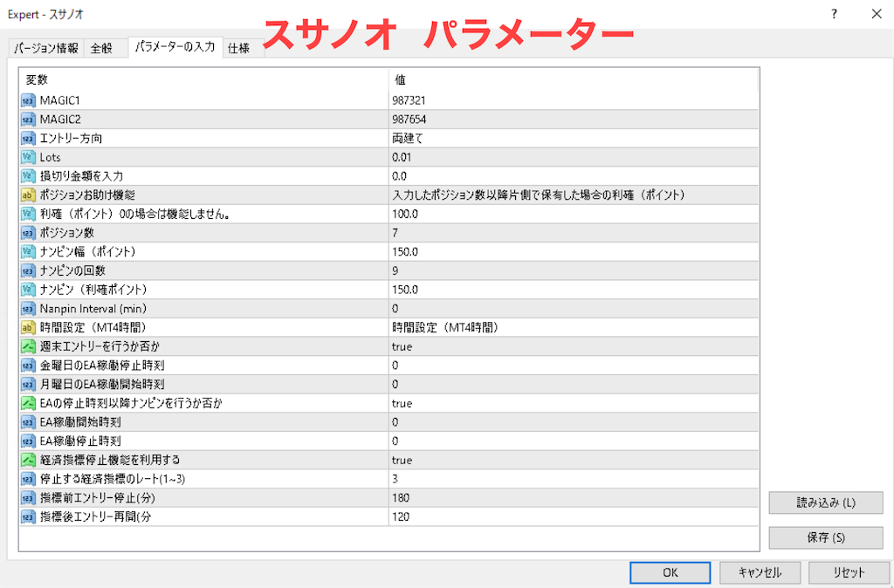
Task: Click the double-type icon beside Lots
Action: coord(28,157)
